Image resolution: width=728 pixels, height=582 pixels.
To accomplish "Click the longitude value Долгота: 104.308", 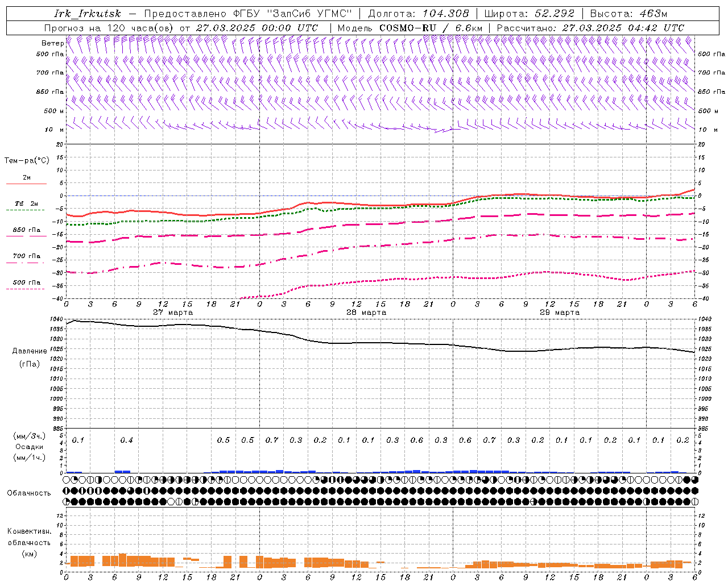I will 419,14.
